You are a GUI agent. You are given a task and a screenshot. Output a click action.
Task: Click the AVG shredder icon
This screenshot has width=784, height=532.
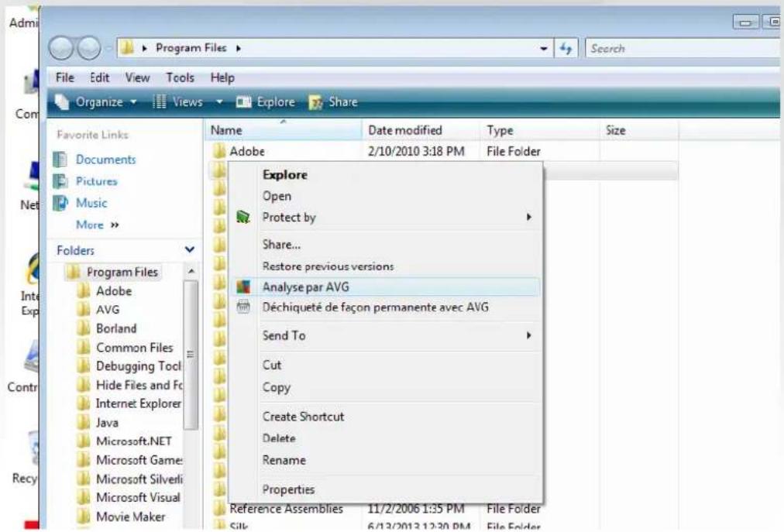pos(243,307)
